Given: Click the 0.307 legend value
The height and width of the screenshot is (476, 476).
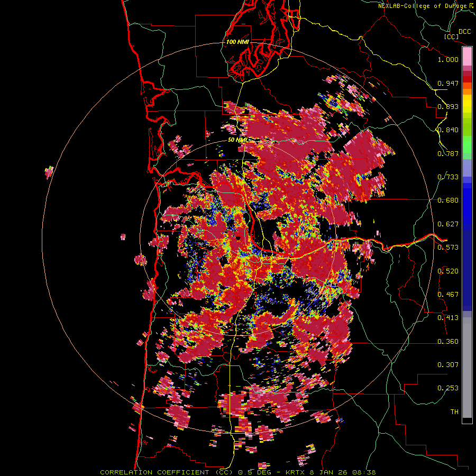Looking at the screenshot, I should [448, 365].
